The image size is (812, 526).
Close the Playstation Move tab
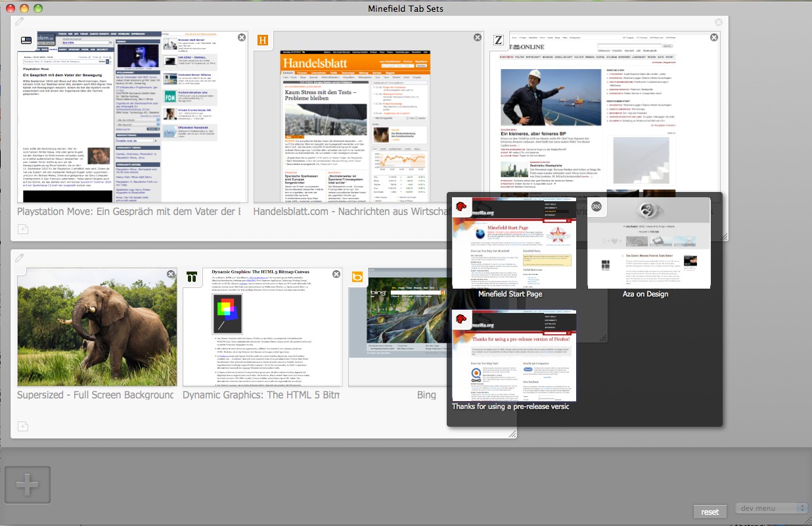[241, 38]
